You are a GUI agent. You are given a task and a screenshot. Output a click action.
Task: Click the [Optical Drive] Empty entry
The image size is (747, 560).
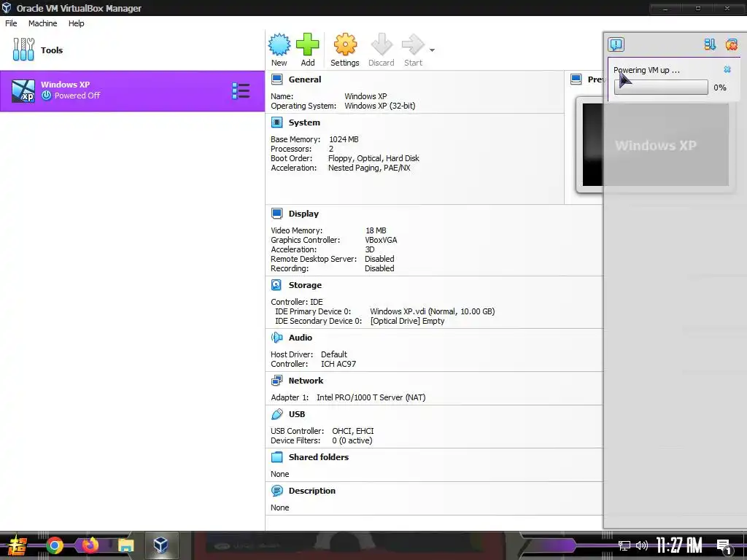click(x=407, y=321)
